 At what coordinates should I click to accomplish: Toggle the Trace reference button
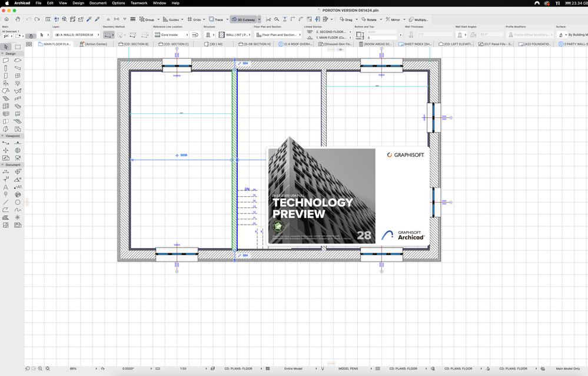(216, 19)
